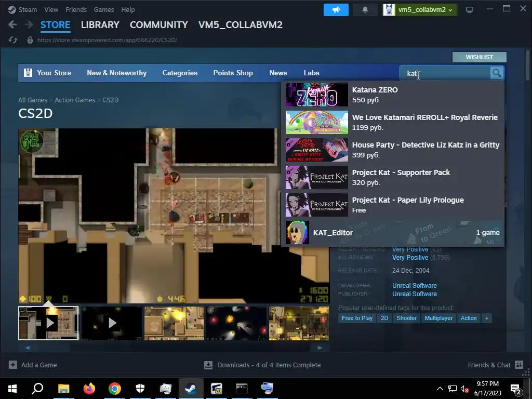Switch to the LIBRARY tab

click(x=100, y=25)
